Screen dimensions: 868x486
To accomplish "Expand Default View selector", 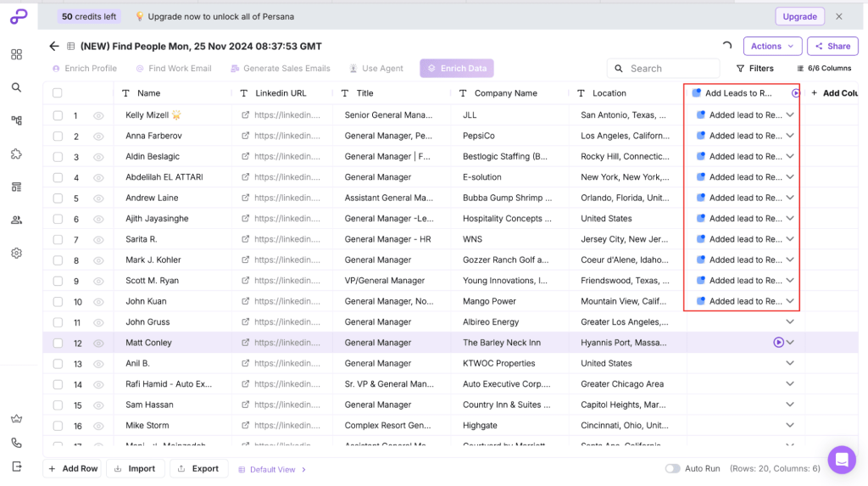I will point(272,469).
